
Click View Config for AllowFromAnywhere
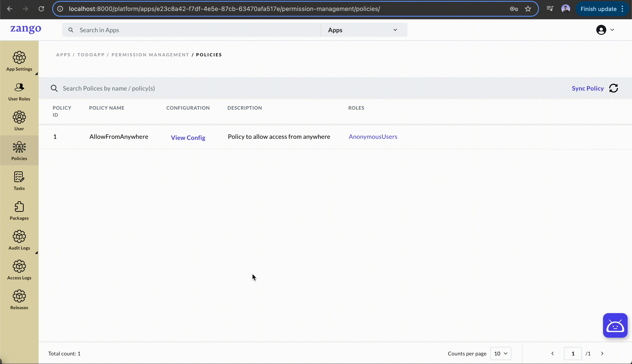(188, 137)
